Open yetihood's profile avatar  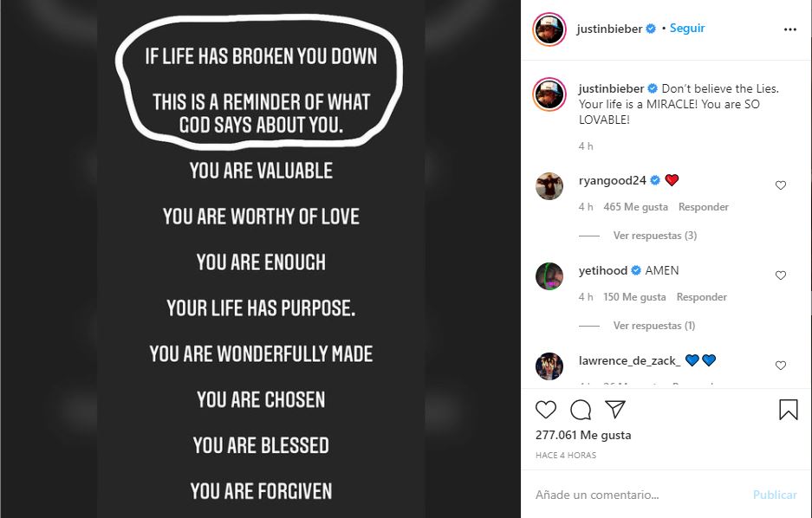pyautogui.click(x=549, y=275)
